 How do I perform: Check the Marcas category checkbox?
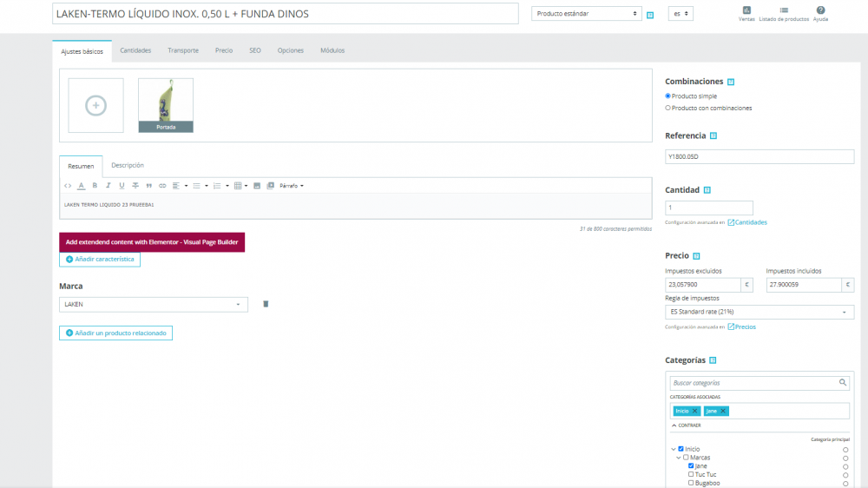point(686,458)
